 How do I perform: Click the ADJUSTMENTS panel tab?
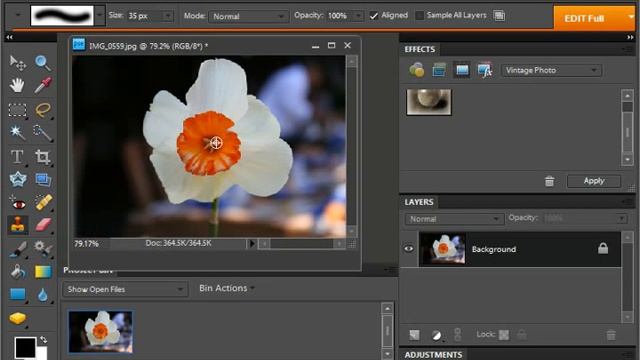pos(433,355)
